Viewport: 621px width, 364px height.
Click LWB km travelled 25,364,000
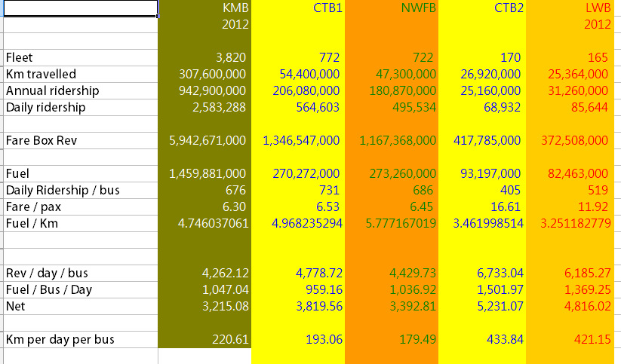click(x=578, y=75)
